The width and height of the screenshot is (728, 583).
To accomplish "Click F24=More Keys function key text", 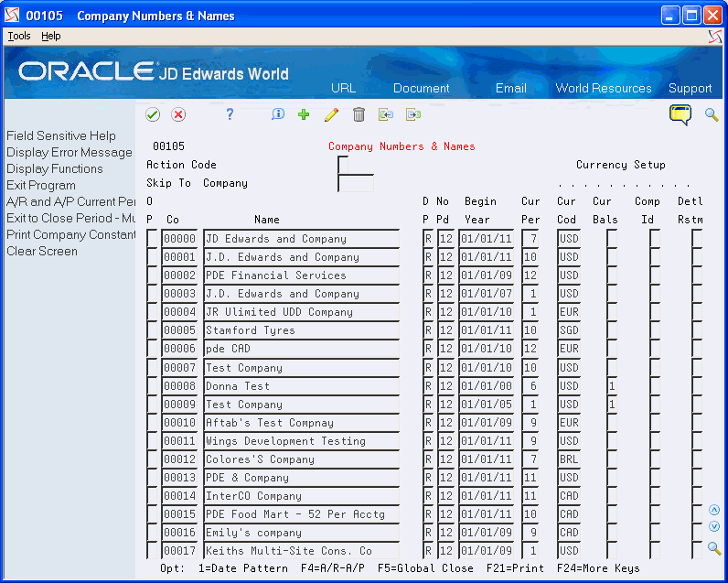I will pos(598,568).
